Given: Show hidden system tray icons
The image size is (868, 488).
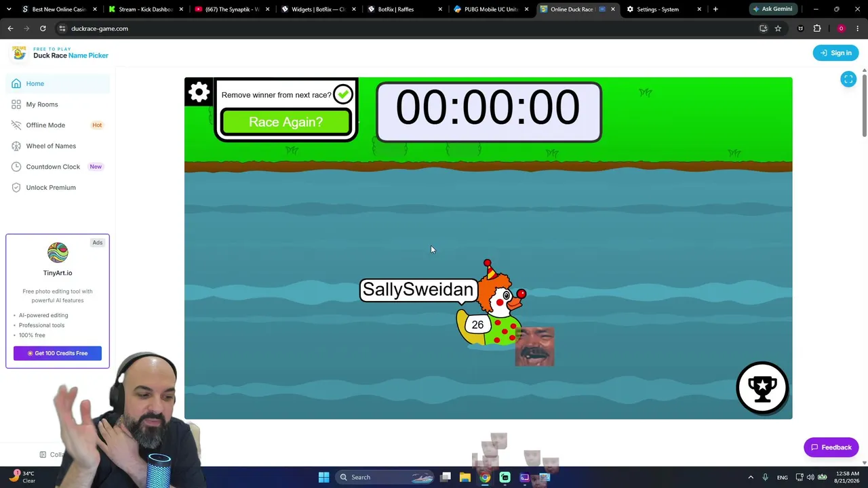Looking at the screenshot, I should pos(751,477).
